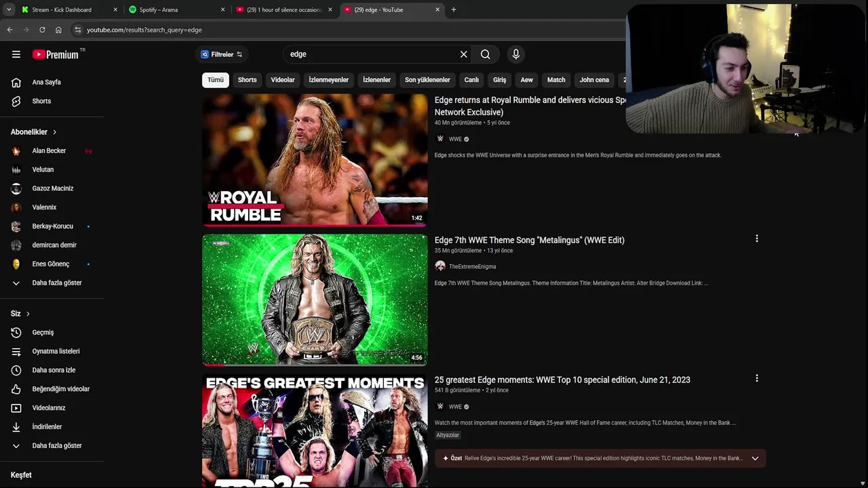Select the John cena filter chip
The image size is (868, 488).
[594, 80]
